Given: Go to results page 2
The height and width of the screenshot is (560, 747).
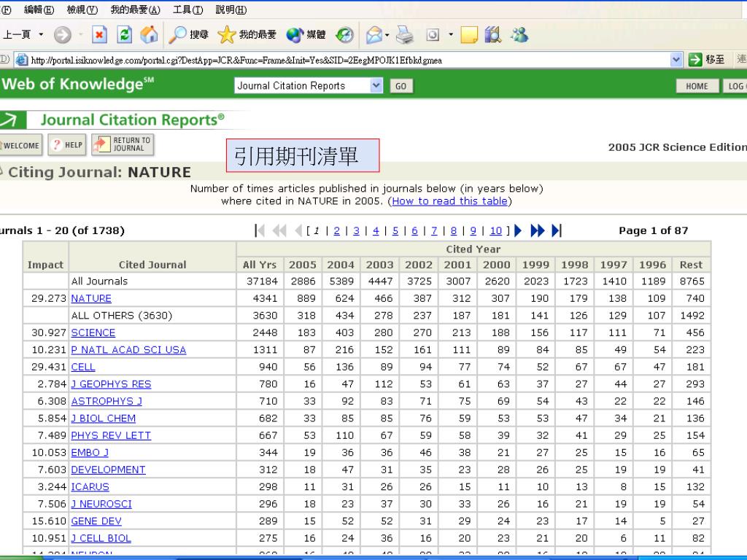Looking at the screenshot, I should point(337,231).
